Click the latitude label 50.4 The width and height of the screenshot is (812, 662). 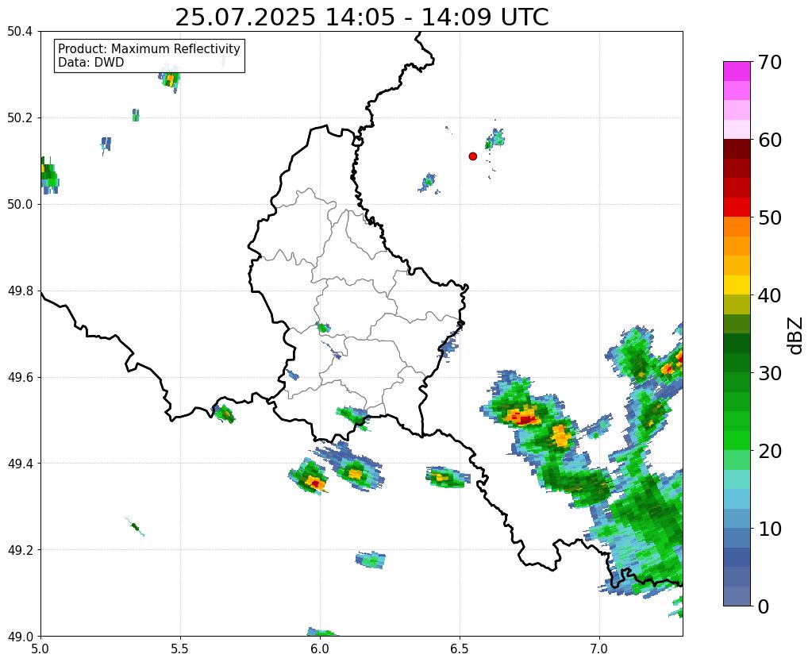(20, 32)
